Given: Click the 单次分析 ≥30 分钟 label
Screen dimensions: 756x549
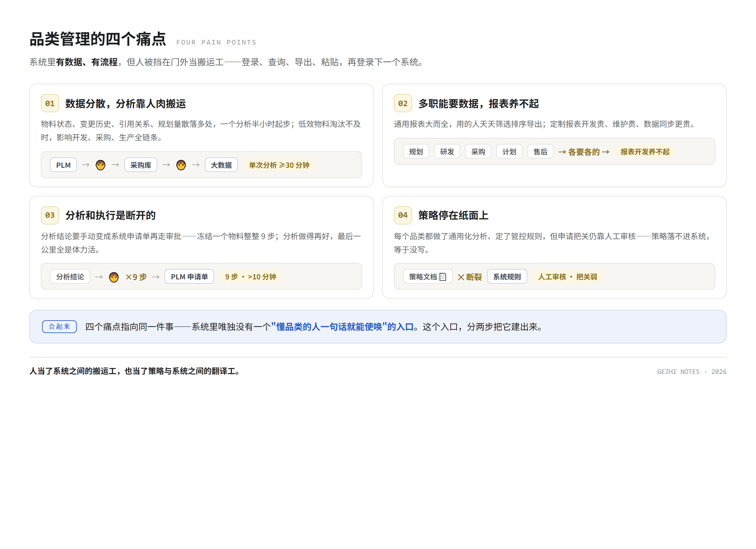Looking at the screenshot, I should (x=279, y=165).
